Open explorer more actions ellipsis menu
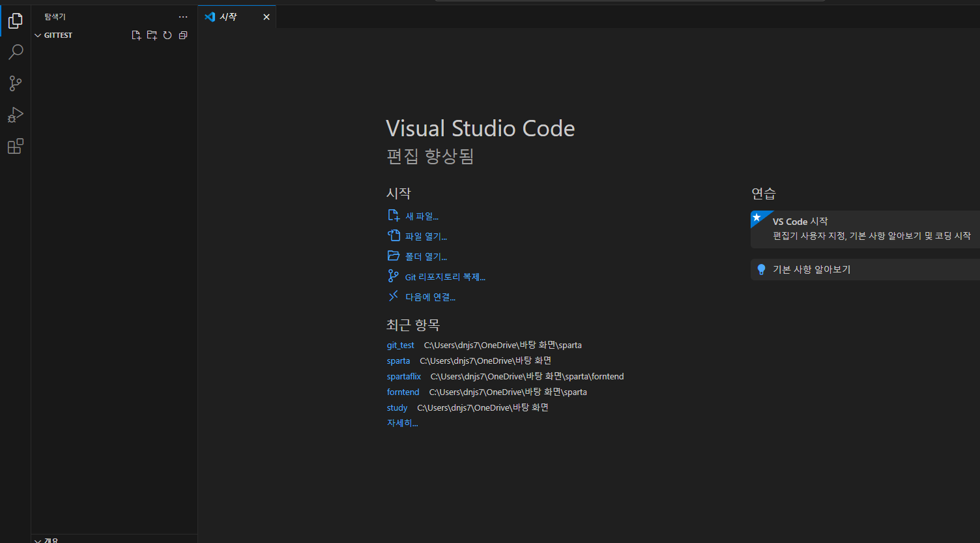The width and height of the screenshot is (980, 543). coord(183,17)
